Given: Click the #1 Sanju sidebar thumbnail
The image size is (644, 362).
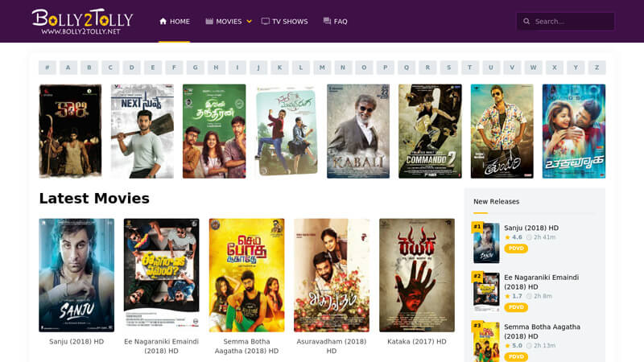Looking at the screenshot, I should [x=486, y=243].
